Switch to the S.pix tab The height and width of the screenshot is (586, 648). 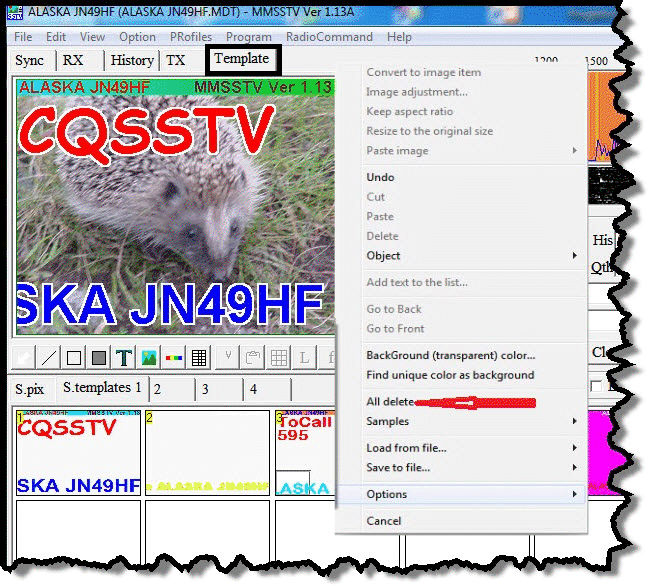coord(29,389)
